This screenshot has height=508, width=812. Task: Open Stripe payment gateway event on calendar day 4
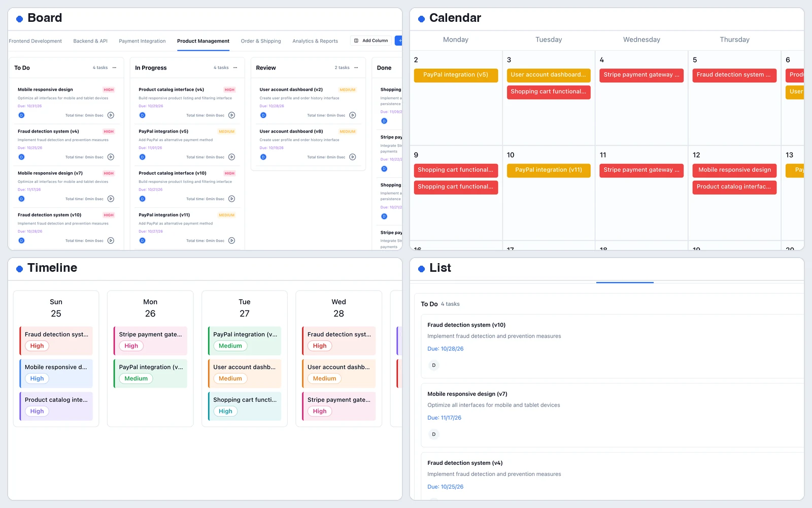641,75
